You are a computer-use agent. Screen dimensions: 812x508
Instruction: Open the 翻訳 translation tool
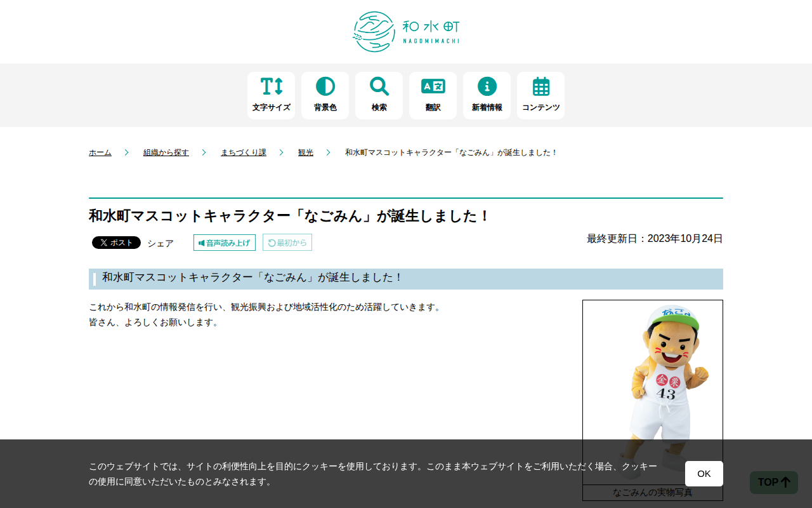click(x=433, y=95)
